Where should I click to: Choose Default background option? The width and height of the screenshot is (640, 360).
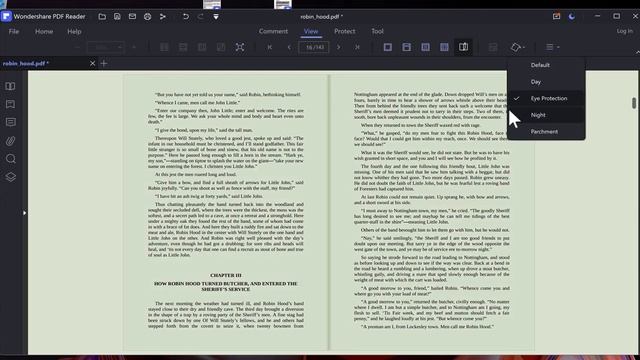click(x=546, y=65)
